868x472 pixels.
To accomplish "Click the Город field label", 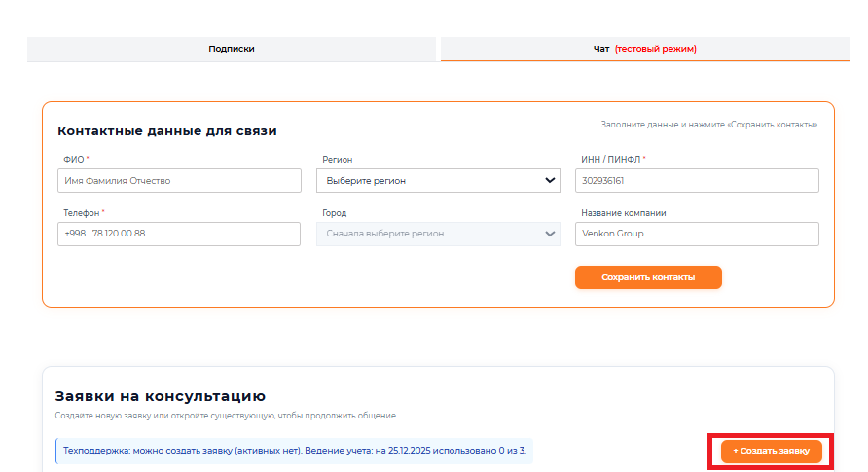I will (334, 213).
